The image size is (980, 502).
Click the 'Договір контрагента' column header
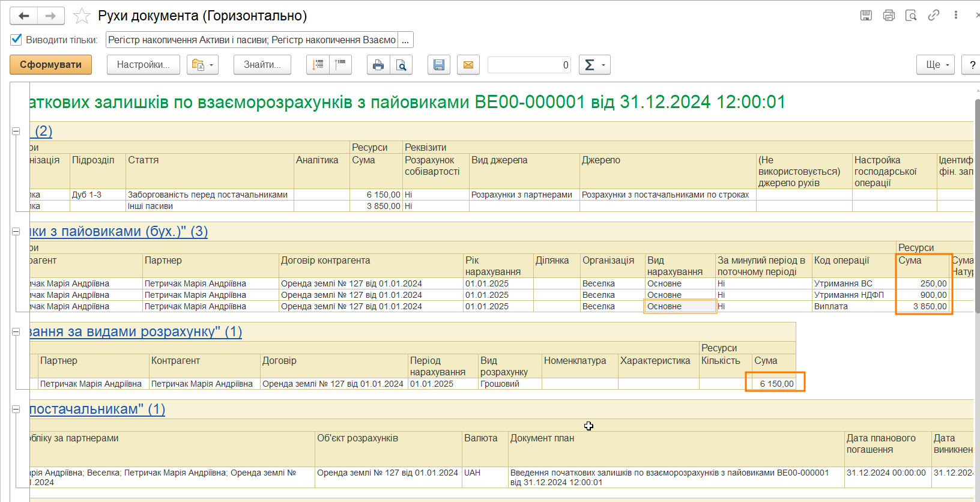[x=371, y=266]
